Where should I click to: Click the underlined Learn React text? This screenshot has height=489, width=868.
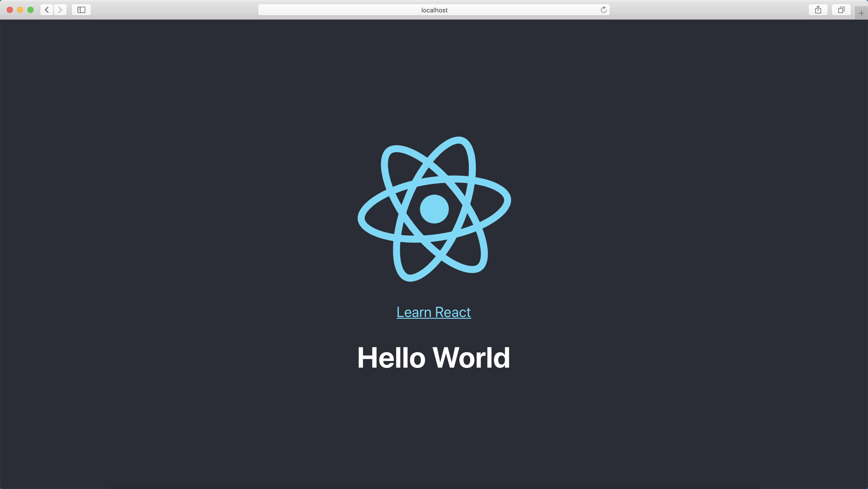click(434, 312)
